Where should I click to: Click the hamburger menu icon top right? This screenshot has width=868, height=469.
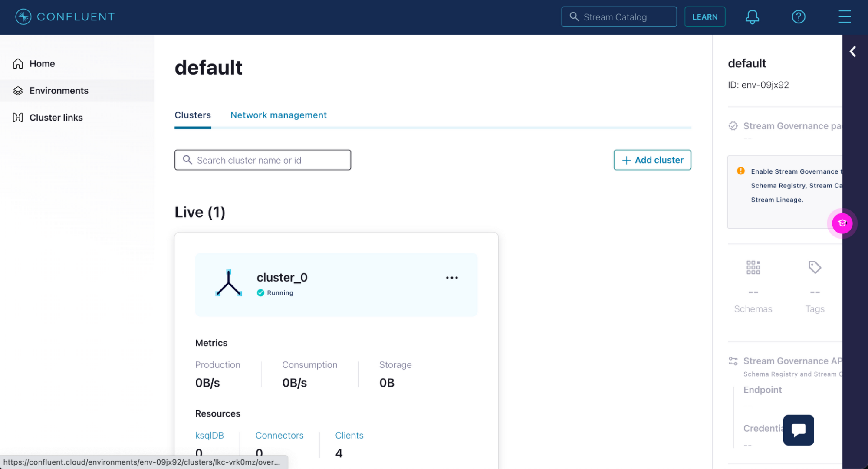coord(844,17)
